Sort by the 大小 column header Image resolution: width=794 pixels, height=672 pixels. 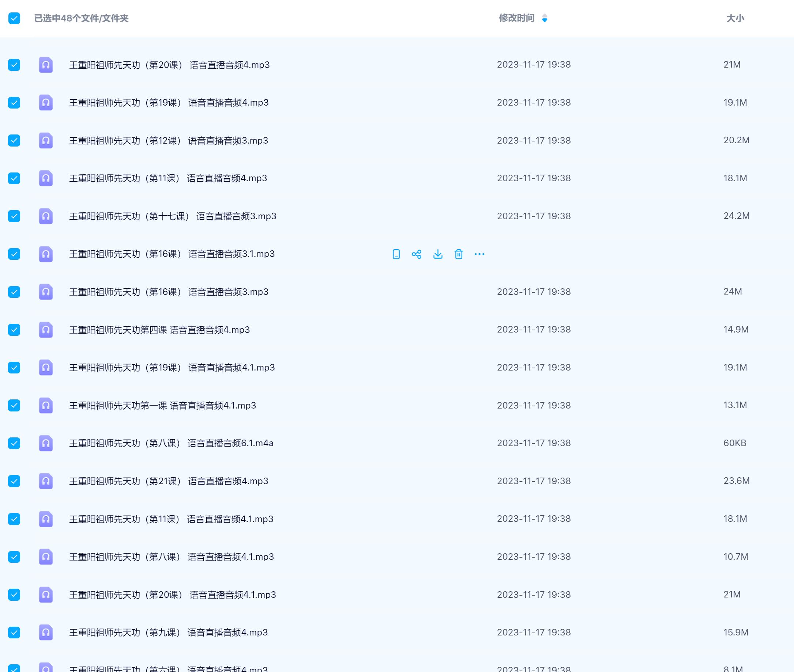735,18
